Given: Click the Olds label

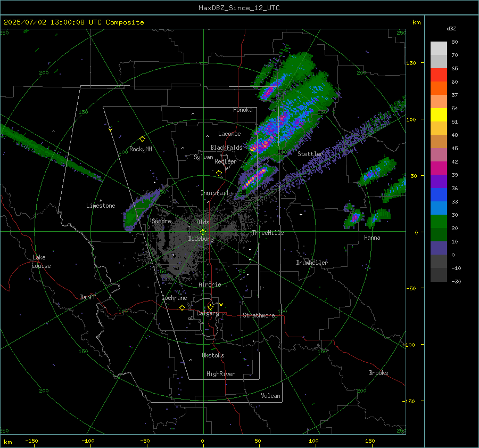Looking at the screenshot, I should [203, 222].
